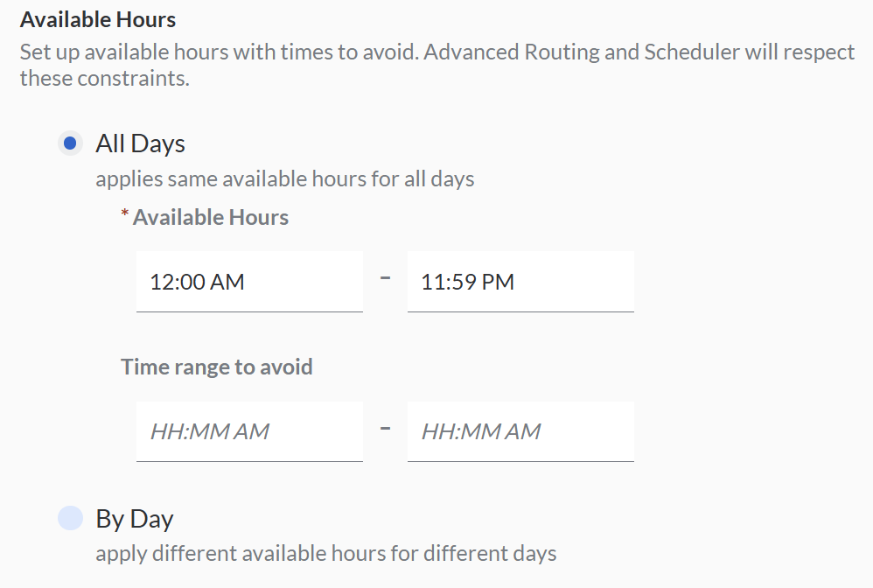This screenshot has width=873, height=588.
Task: Click "apply different available hours for different days"
Action: pos(325,554)
